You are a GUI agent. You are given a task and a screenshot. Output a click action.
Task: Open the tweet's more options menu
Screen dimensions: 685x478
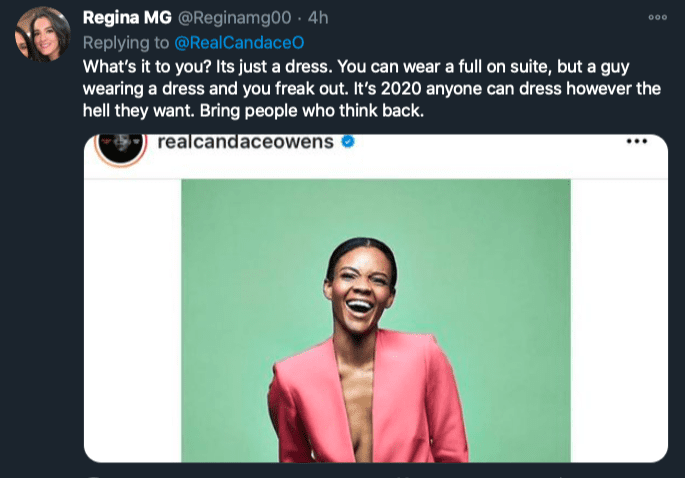pos(657,17)
